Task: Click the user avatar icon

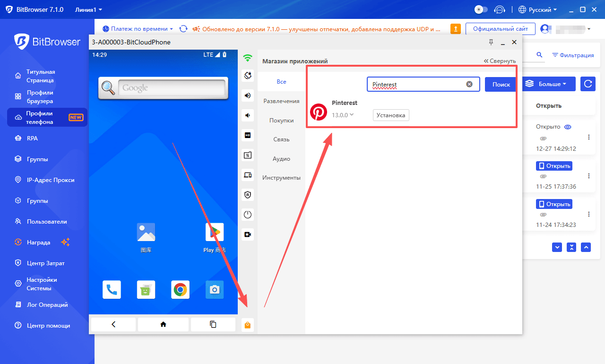Action: point(545,29)
